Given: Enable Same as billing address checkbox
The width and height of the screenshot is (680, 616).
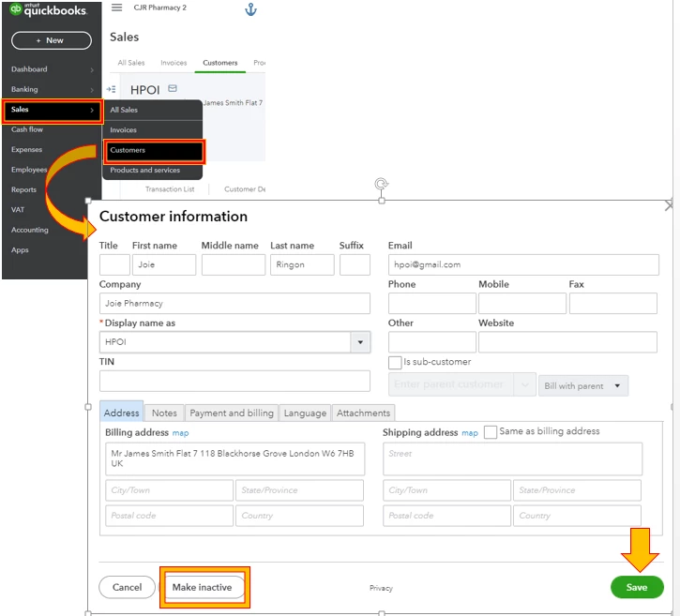Looking at the screenshot, I should tap(490, 432).
